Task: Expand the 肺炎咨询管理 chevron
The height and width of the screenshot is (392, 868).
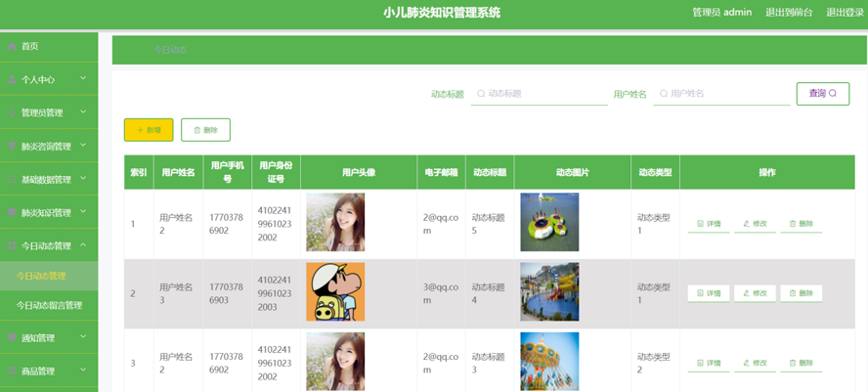Action: [83, 145]
